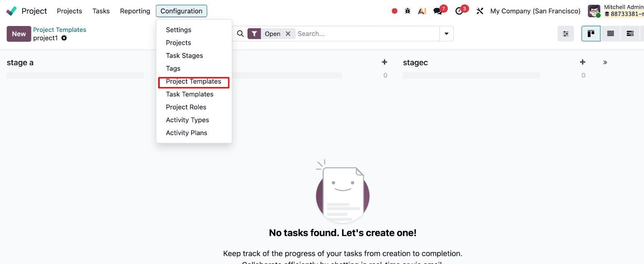Open the AI assistant icon
644x264 pixels.
(422, 11)
